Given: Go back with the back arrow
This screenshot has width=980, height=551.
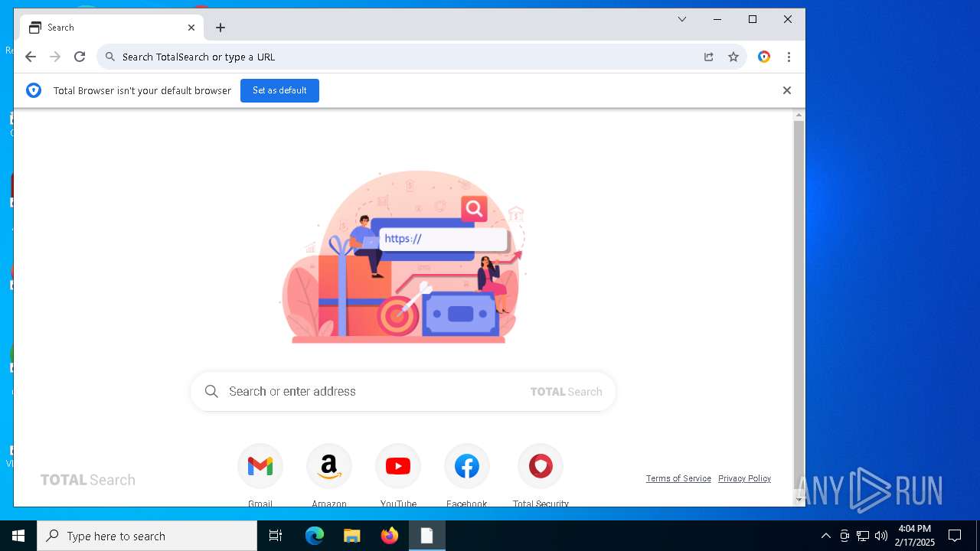Looking at the screenshot, I should coord(31,57).
